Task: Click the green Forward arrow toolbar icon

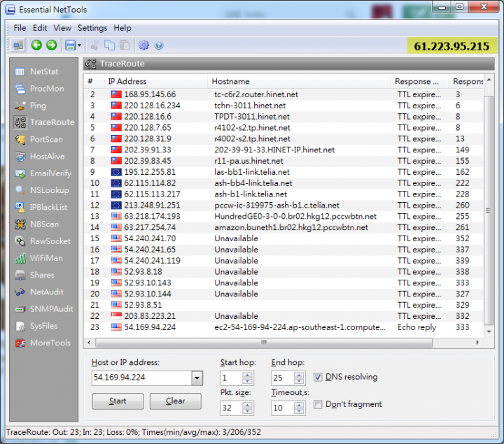Action: tap(51, 45)
